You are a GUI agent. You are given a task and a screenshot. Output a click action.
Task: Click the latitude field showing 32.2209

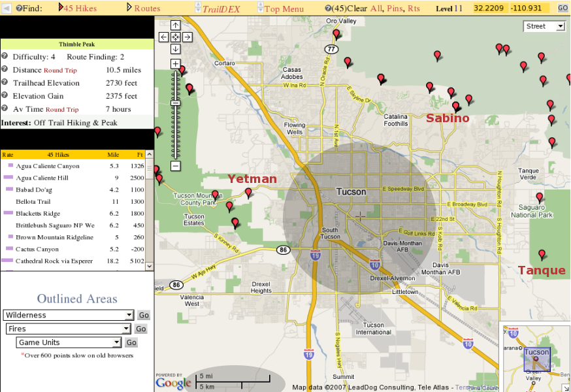489,8
